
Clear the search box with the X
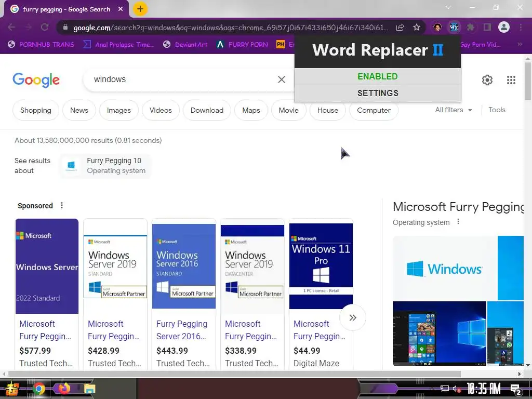tap(281, 79)
